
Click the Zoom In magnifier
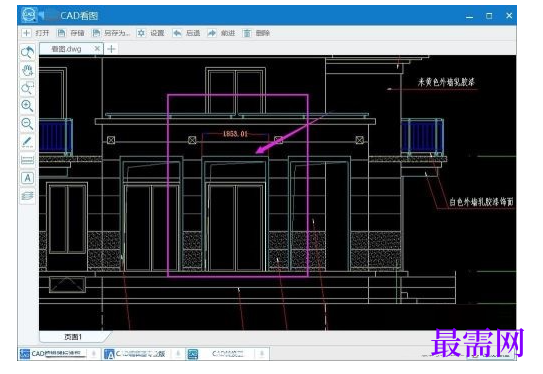27,106
